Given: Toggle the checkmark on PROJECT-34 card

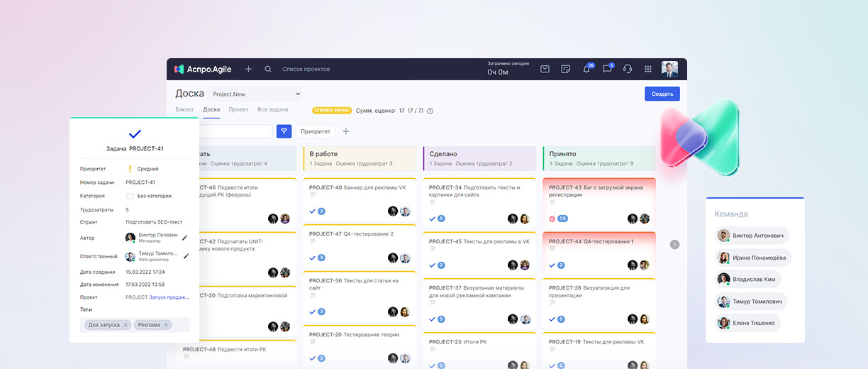Looking at the screenshot, I should [433, 219].
